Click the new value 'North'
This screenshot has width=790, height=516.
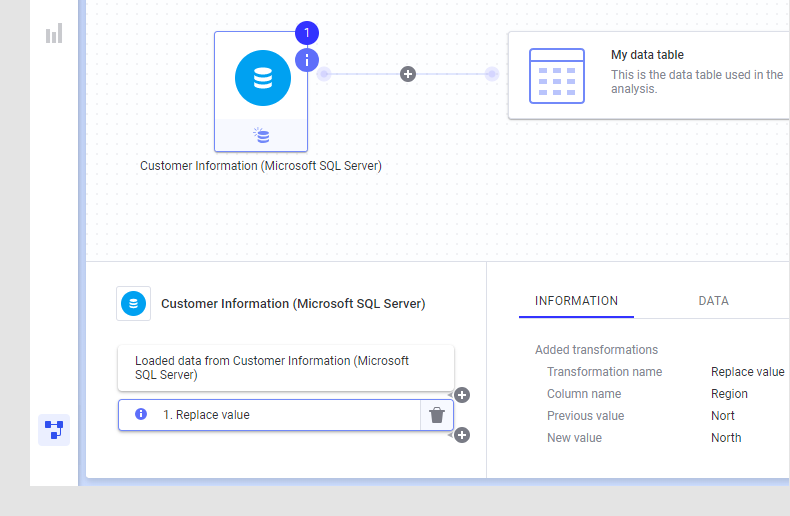726,438
